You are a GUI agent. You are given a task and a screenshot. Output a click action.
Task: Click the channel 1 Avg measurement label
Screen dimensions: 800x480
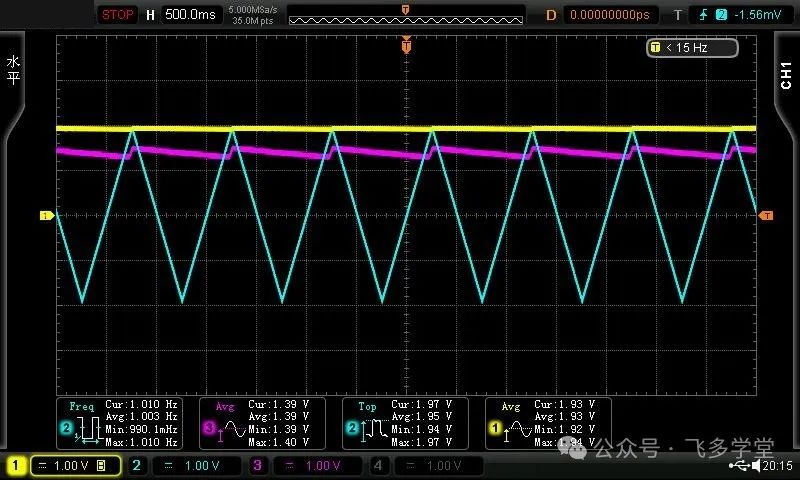511,407
